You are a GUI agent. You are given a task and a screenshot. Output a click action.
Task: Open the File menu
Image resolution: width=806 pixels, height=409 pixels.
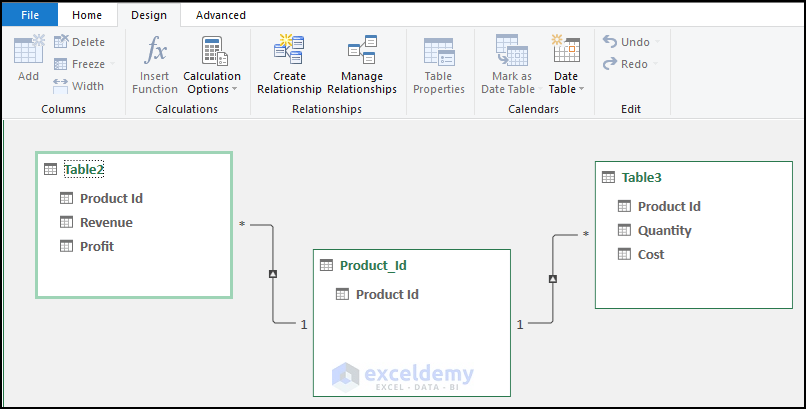tap(30, 15)
